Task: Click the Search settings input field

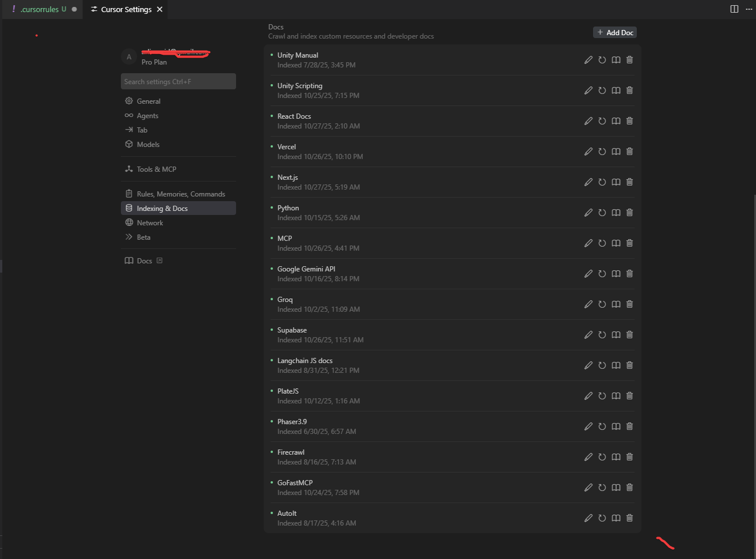Action: [x=178, y=82]
